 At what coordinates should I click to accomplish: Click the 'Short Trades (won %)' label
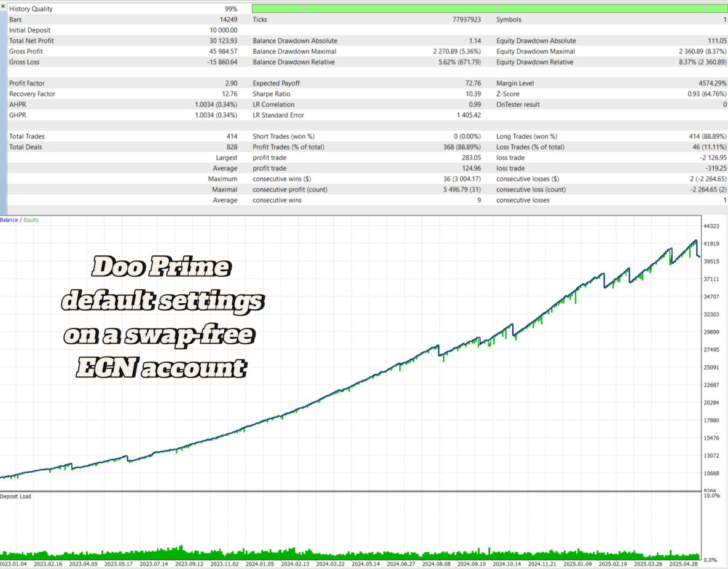tap(283, 136)
